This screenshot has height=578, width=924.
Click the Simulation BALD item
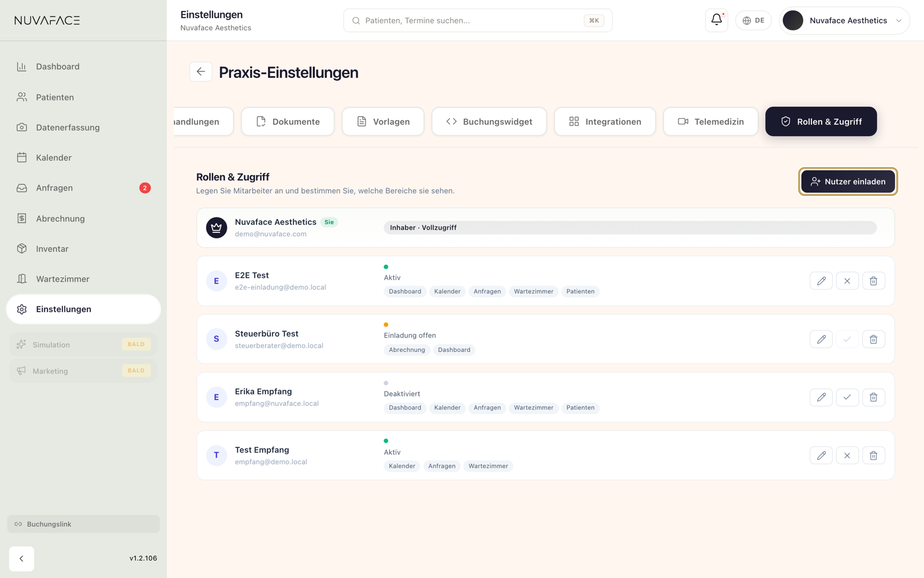pyautogui.click(x=83, y=344)
